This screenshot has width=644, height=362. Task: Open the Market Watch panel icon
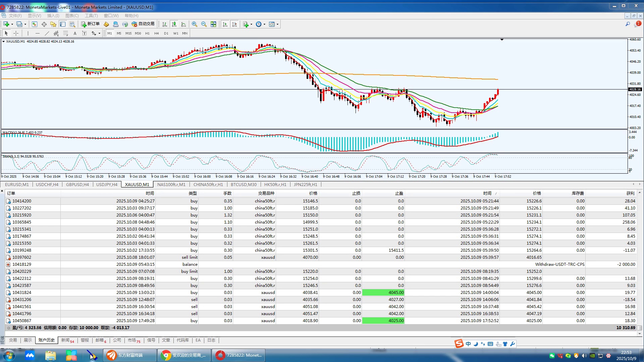click(35, 24)
